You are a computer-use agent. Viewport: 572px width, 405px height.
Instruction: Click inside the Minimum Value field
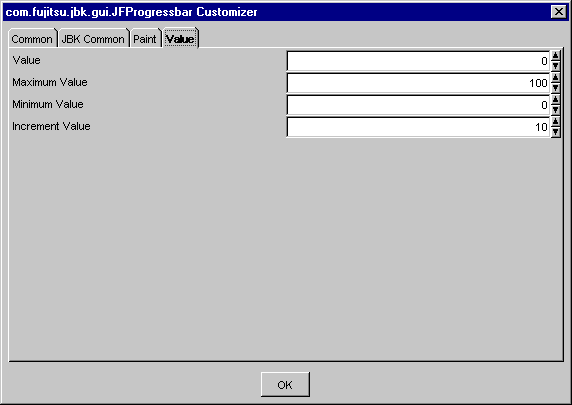pyautogui.click(x=418, y=105)
